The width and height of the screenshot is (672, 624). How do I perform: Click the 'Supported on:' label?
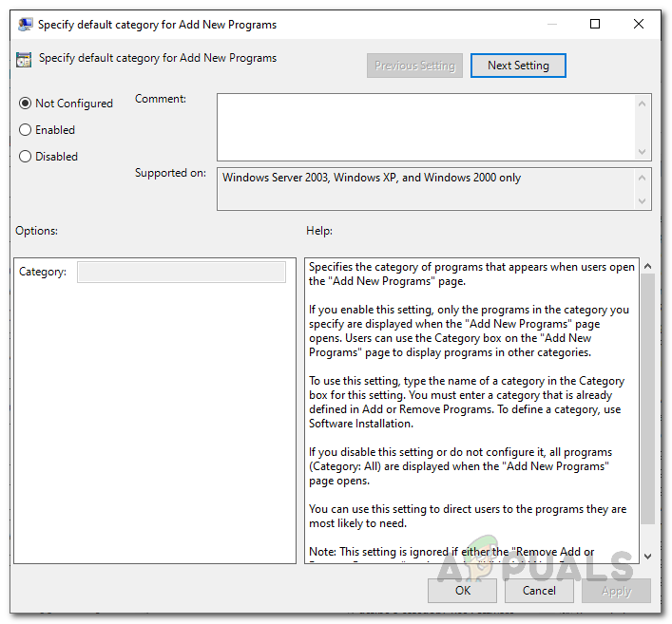(x=170, y=173)
